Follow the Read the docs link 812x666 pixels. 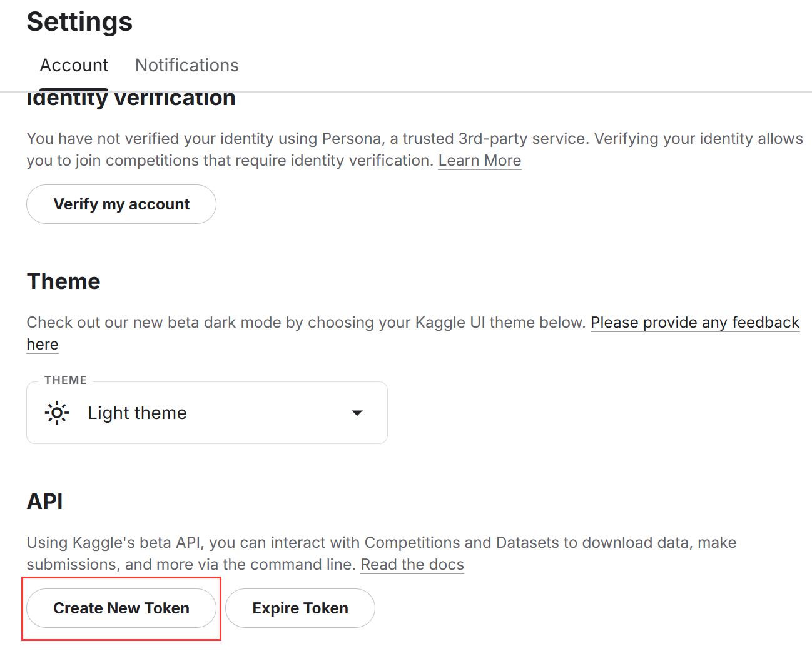point(412,565)
